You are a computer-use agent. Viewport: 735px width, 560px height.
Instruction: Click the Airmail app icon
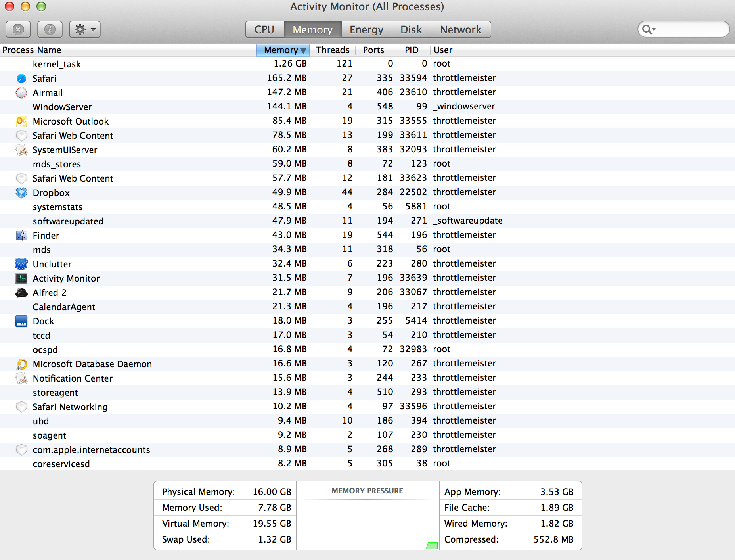(21, 93)
